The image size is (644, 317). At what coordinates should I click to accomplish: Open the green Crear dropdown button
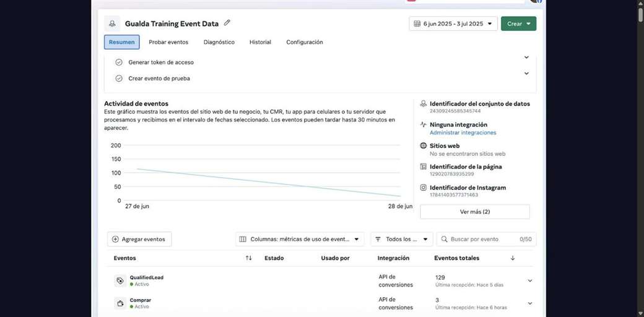[x=519, y=24]
